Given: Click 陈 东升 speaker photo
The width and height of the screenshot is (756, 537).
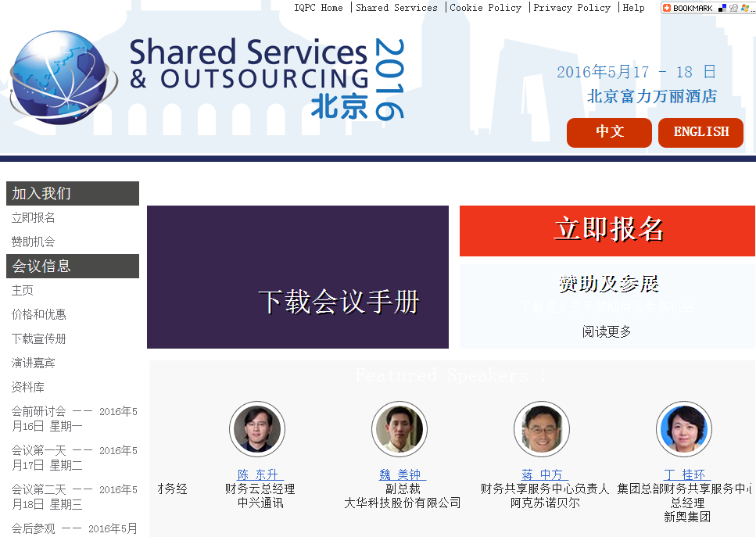Looking at the screenshot, I should pos(257,429).
